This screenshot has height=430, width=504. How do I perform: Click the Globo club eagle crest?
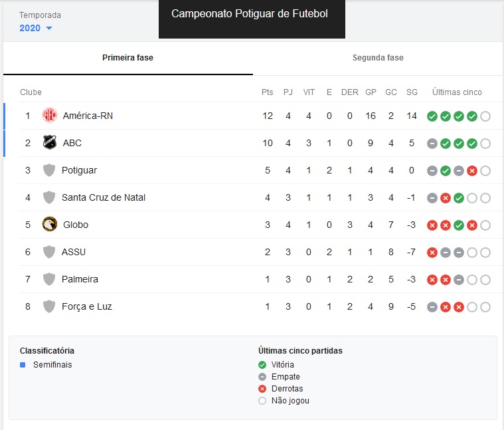[x=50, y=225]
